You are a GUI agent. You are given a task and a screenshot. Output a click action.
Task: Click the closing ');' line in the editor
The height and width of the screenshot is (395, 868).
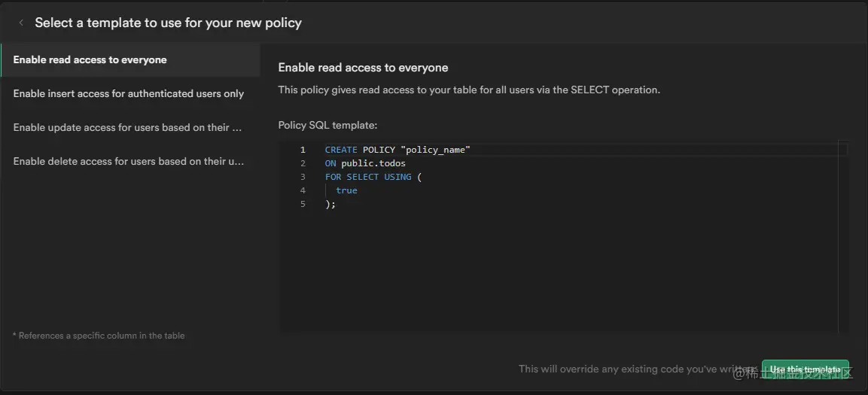click(x=330, y=204)
